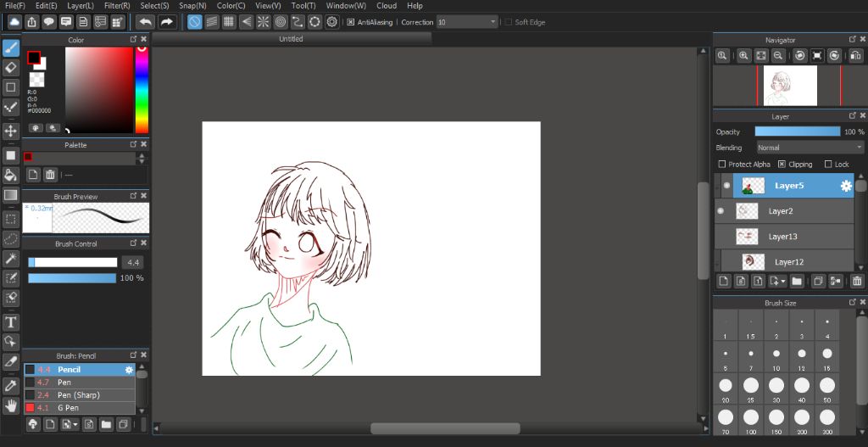Select the Gradient tool
The height and width of the screenshot is (447, 868).
(x=10, y=194)
